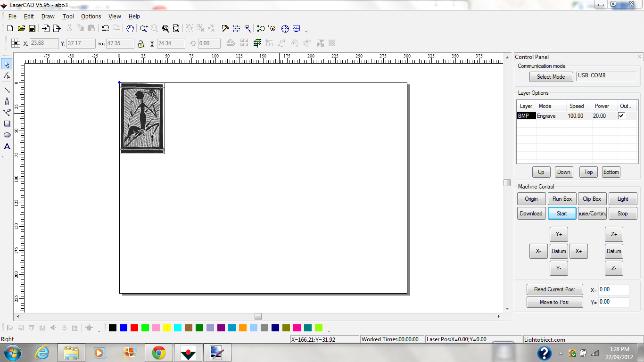The height and width of the screenshot is (362, 644).
Task: Select the Ellipse drawing tool
Action: point(7,135)
